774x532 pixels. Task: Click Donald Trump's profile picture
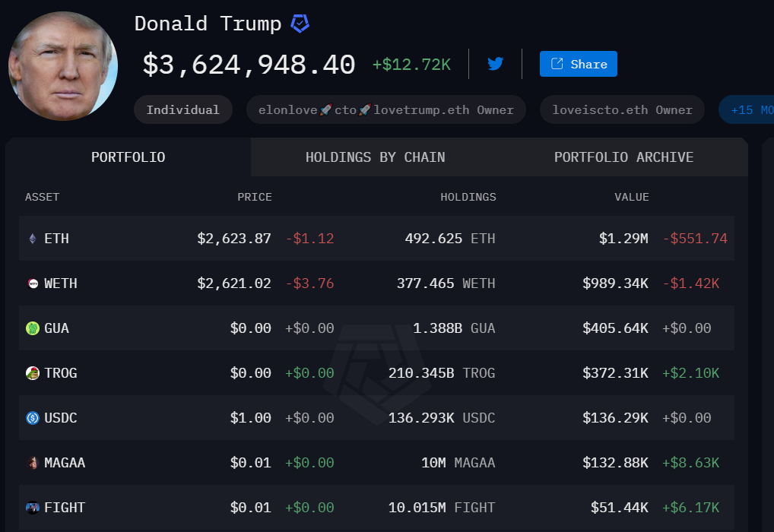[x=63, y=66]
